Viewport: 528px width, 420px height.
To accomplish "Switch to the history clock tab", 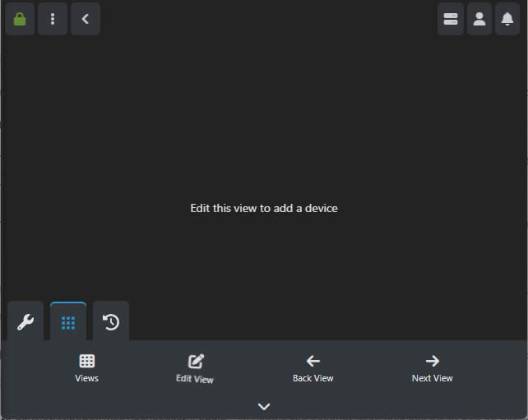I will (111, 321).
